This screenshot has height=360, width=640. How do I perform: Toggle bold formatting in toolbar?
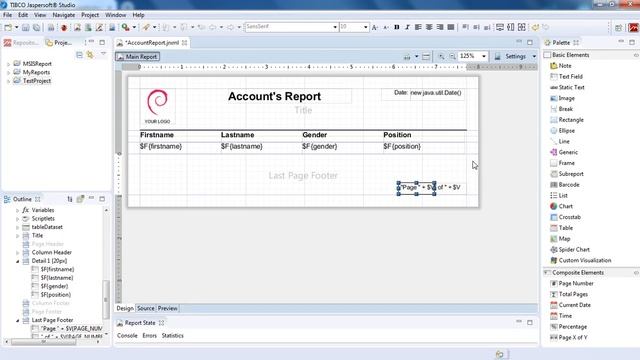tap(396, 27)
